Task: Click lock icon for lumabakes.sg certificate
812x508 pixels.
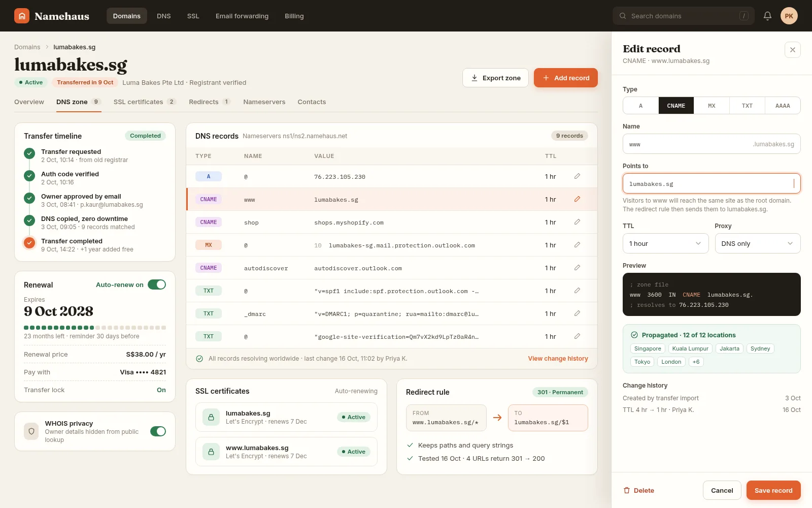Action: click(211, 417)
